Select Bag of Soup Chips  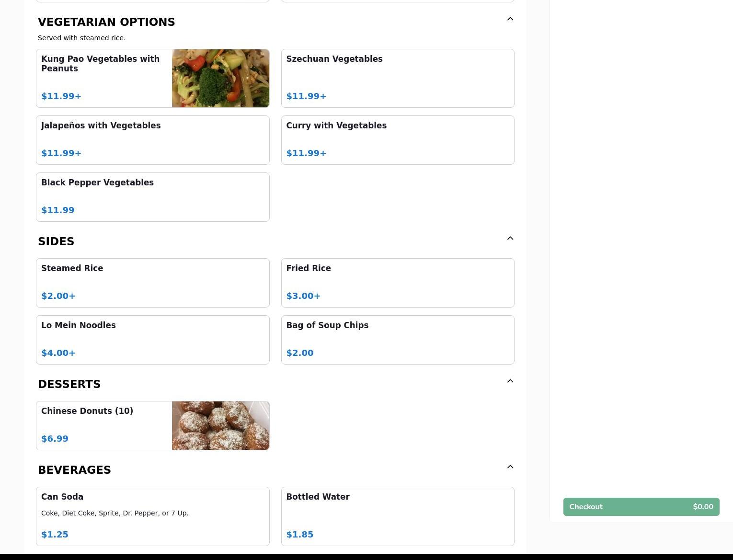coord(398,340)
